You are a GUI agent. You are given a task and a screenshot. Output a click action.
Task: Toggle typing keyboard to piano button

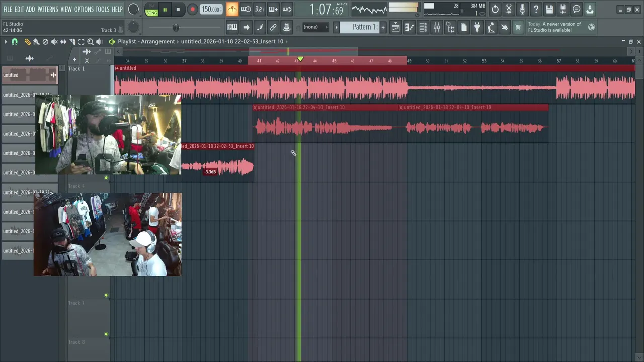click(x=232, y=27)
